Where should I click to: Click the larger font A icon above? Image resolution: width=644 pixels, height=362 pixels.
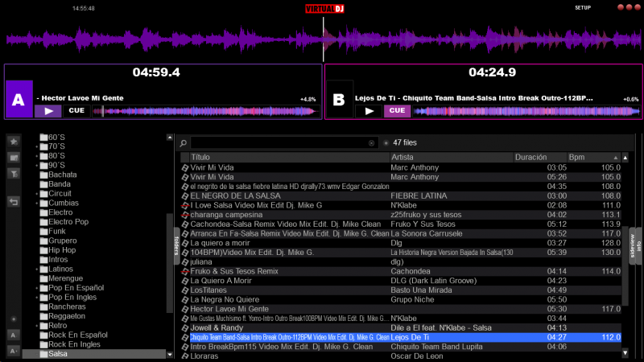tap(14, 334)
